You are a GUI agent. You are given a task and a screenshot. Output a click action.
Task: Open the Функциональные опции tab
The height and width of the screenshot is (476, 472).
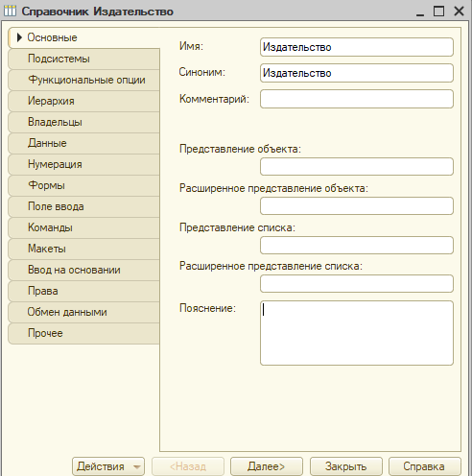(x=83, y=80)
